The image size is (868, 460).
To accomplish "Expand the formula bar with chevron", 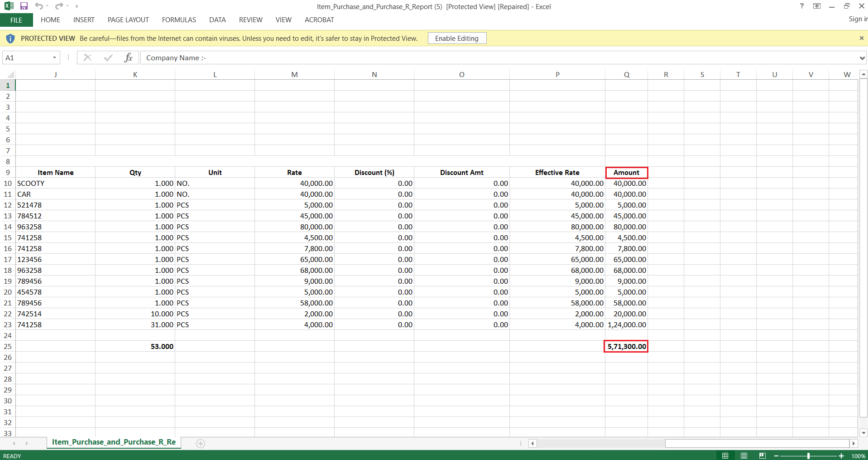I will coord(862,58).
